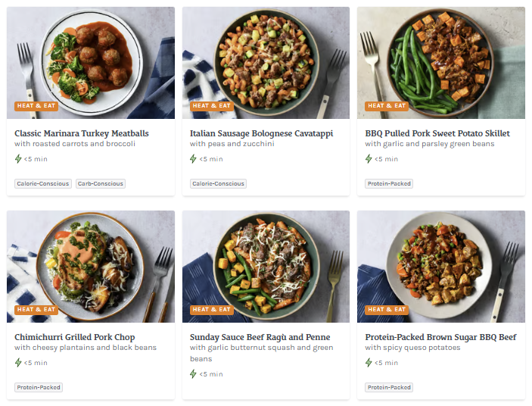Click Heat & Eat badge on pork chop photo
This screenshot has height=406, width=532.
pyautogui.click(x=36, y=310)
